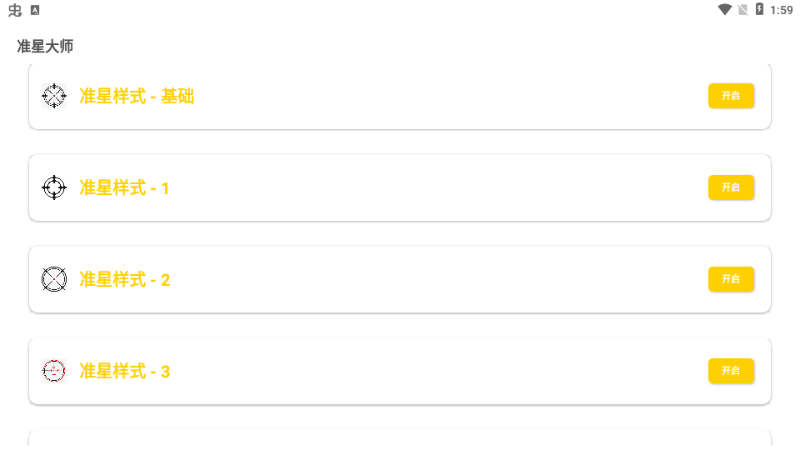Turn on crosshair 准星样式 - 1
The width and height of the screenshot is (800, 450).
731,187
